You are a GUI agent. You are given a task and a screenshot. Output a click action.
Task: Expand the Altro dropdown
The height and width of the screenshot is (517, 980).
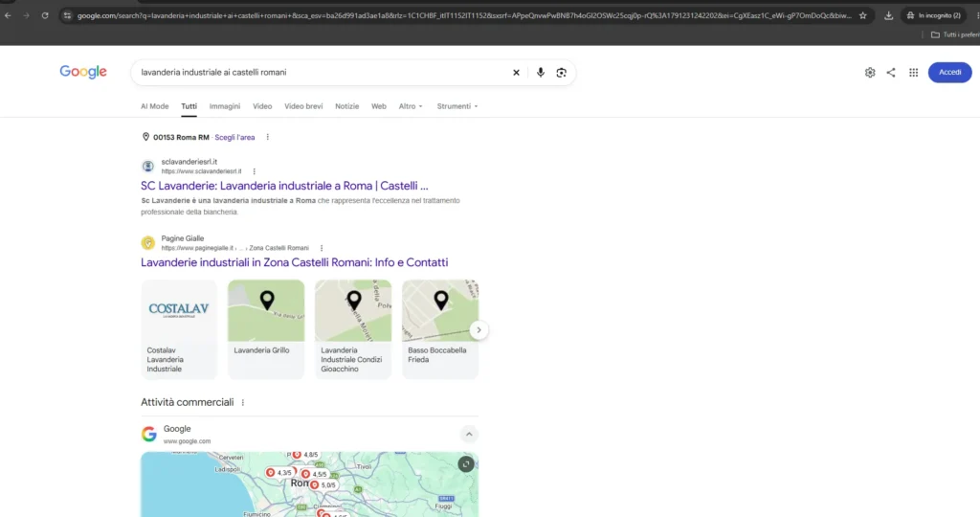point(411,106)
